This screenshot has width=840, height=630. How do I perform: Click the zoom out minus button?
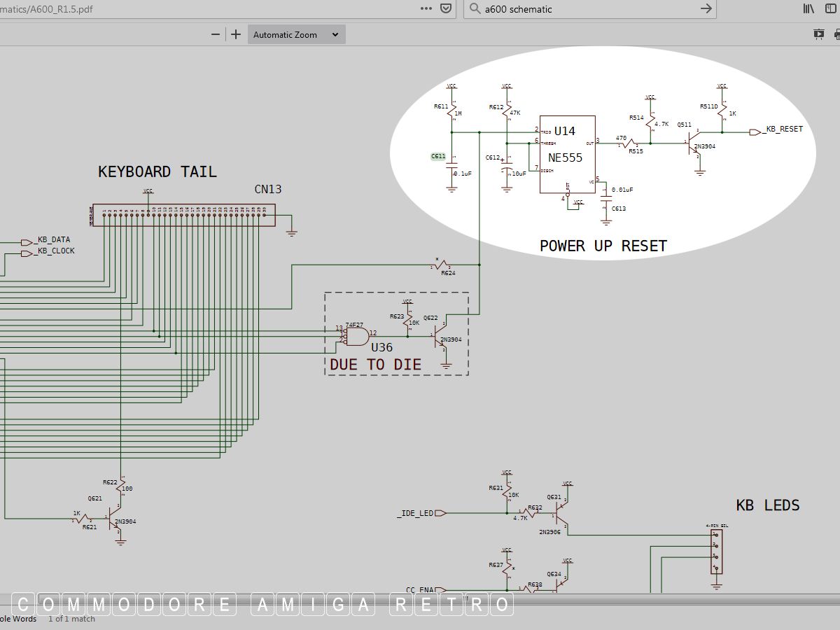(216, 34)
